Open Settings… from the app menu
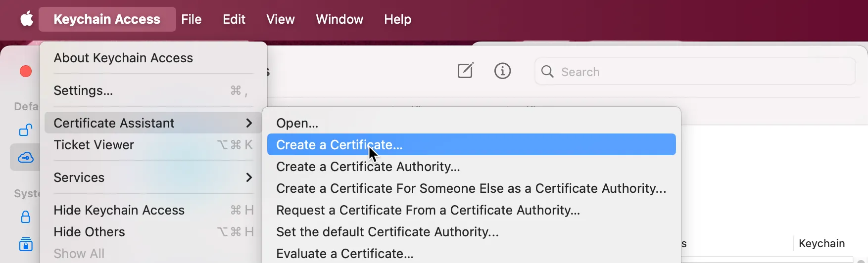This screenshot has height=263, width=868. [153, 90]
